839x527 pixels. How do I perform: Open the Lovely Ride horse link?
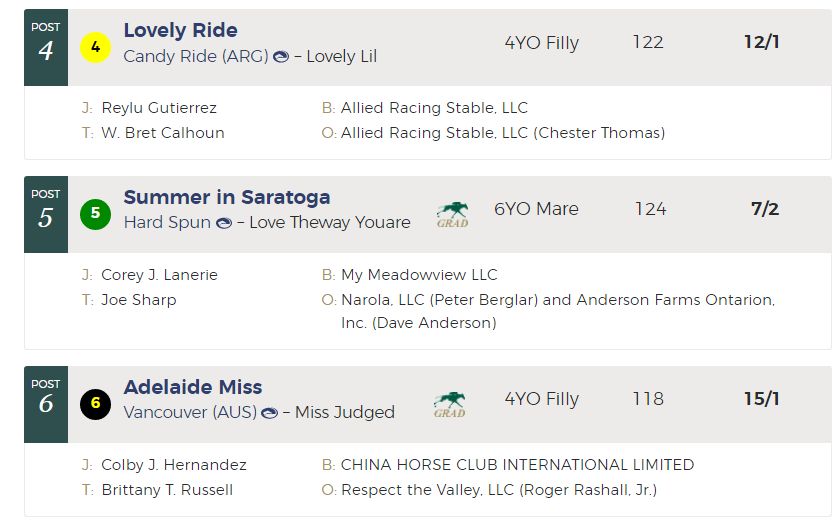click(180, 30)
